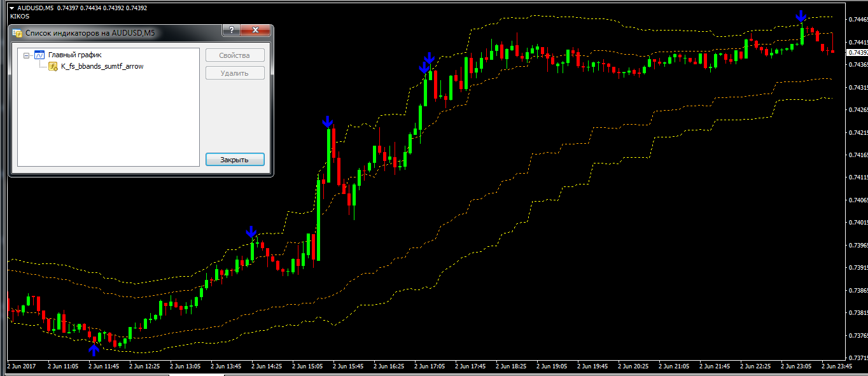The height and width of the screenshot is (376, 868).
Task: Select the Главный график tree entry
Action: [74, 55]
